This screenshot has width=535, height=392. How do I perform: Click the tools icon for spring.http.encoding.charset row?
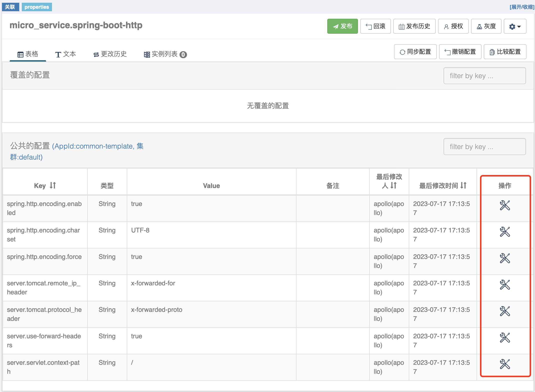tap(504, 232)
